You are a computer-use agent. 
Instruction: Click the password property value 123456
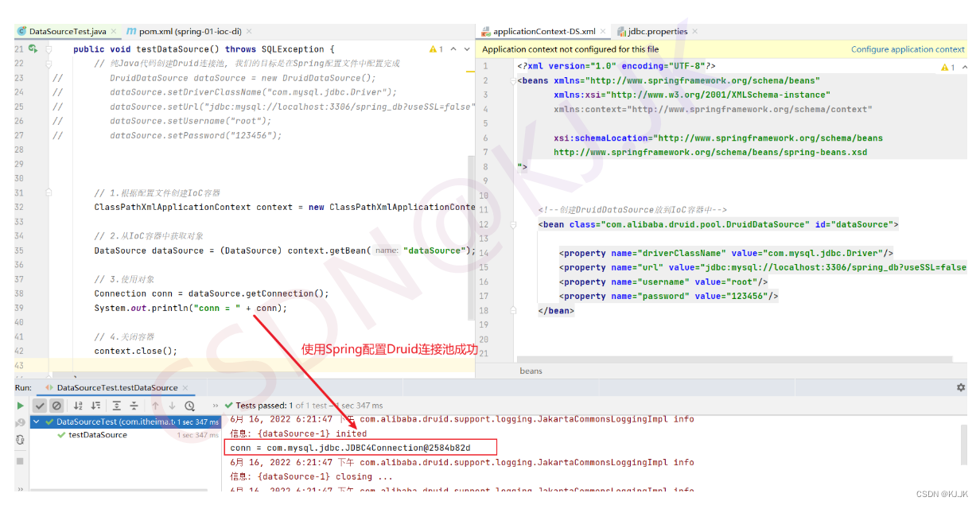click(x=747, y=296)
